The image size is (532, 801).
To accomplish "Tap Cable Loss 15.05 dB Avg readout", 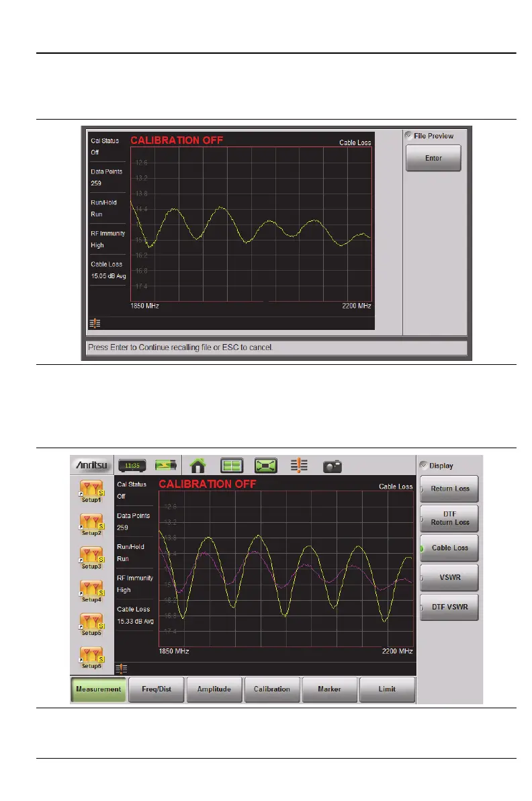I will pyautogui.click(x=108, y=270).
